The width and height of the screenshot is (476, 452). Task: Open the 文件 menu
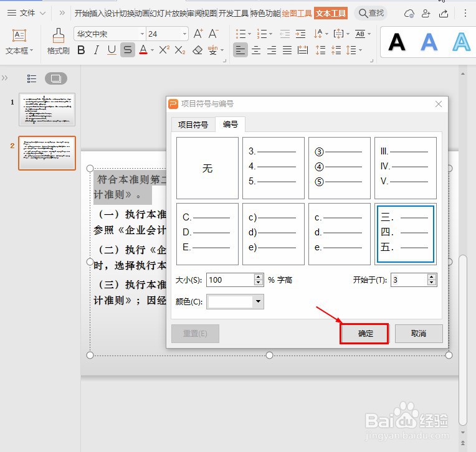[26, 13]
